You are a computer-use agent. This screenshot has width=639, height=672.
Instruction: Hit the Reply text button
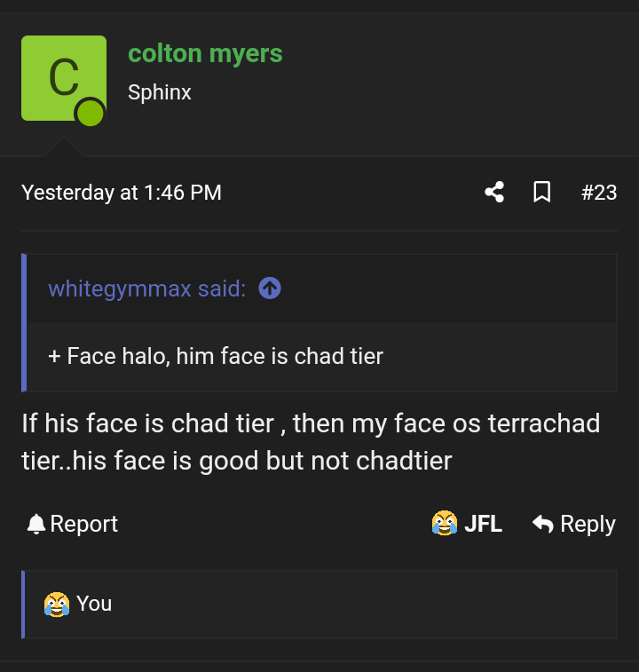pos(588,524)
